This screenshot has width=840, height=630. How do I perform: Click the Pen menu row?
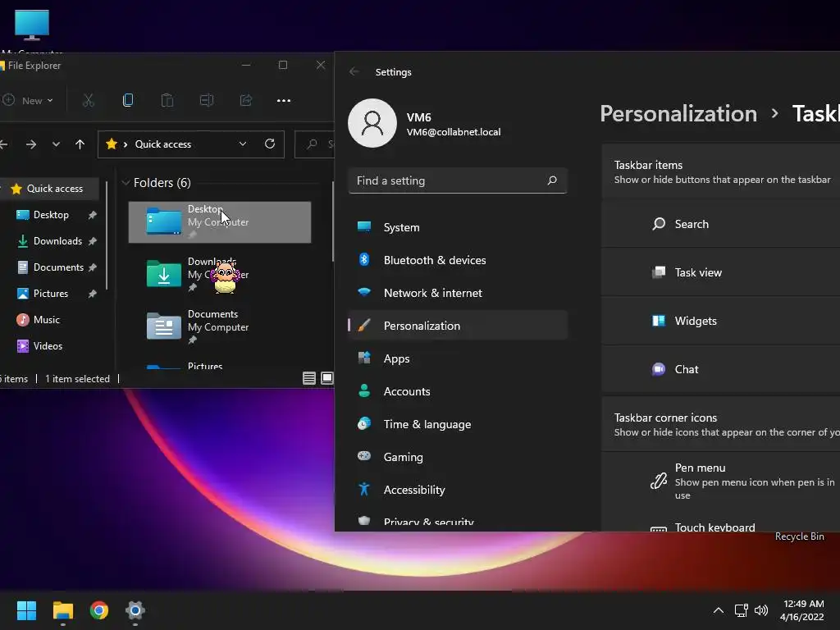[721, 481]
